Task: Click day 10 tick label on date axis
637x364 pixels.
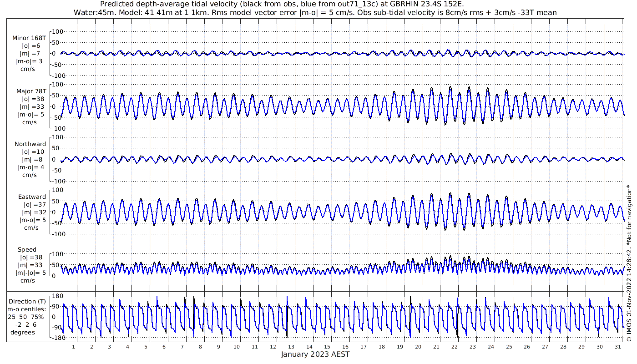Action: tap(237, 346)
